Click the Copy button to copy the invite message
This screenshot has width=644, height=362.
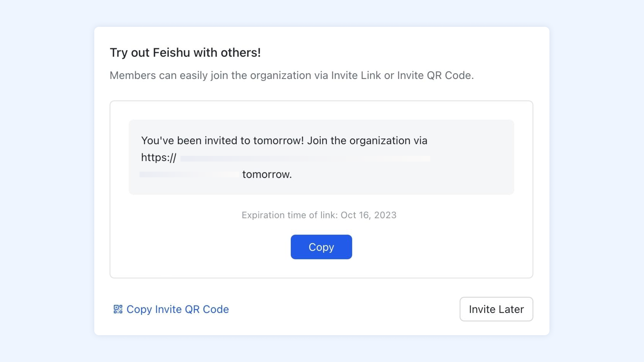(x=321, y=247)
